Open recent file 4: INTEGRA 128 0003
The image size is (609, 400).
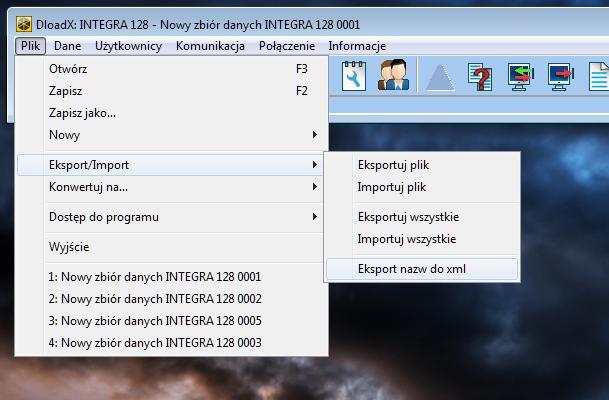pos(171,343)
